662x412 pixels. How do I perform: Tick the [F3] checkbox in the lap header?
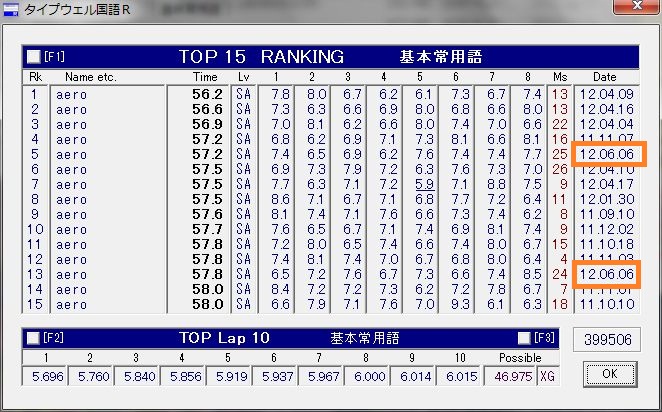coord(524,338)
